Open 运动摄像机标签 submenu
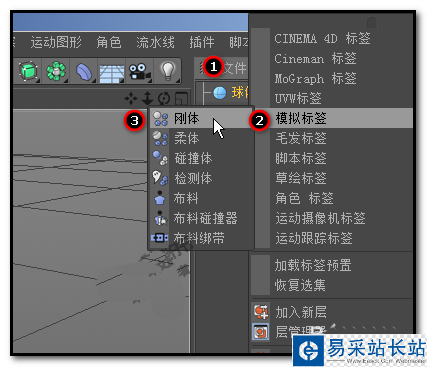This screenshot has height=367, width=427. tap(332, 218)
